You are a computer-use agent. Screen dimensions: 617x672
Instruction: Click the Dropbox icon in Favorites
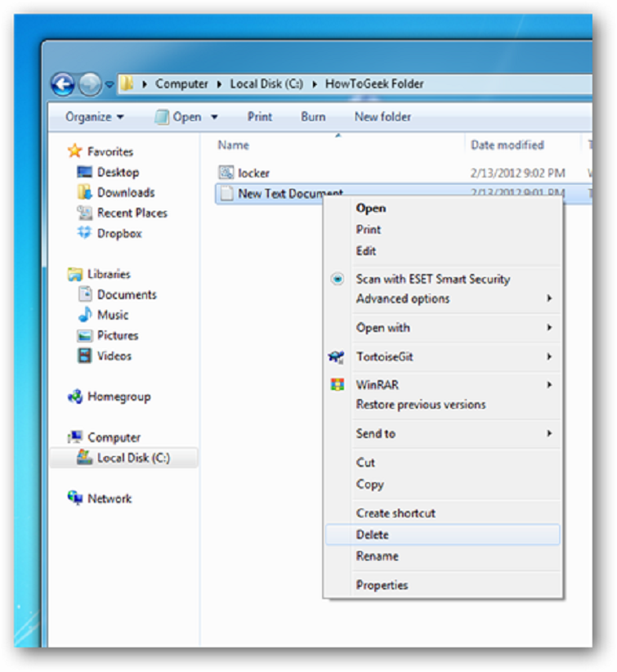[x=84, y=233]
